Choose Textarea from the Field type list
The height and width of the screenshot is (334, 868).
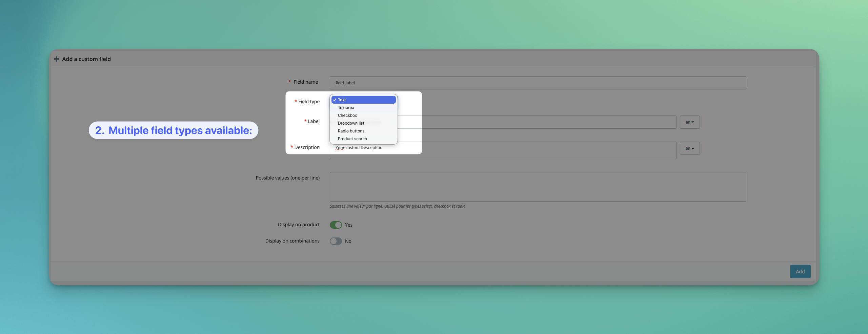pos(346,108)
